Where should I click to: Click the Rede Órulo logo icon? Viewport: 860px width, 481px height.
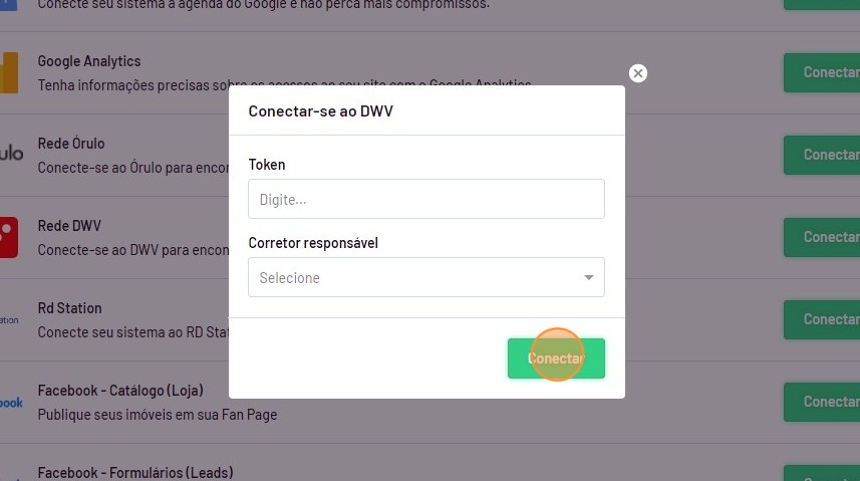click(11, 154)
